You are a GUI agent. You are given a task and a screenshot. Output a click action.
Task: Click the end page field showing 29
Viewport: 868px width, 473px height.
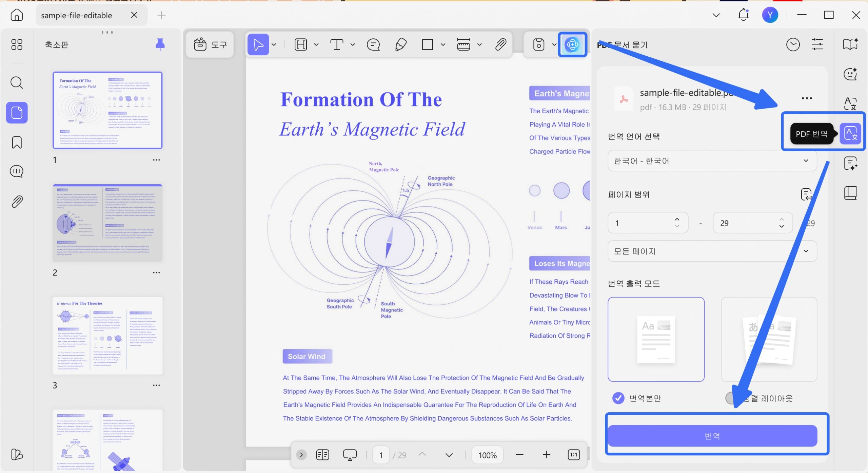(x=753, y=223)
